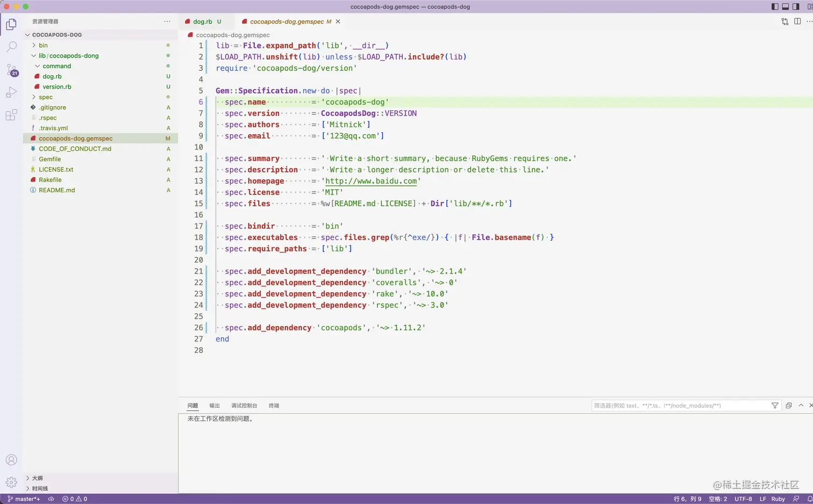The image size is (813, 504).
Task: Open the Explorer view in activity bar
Action: click(x=11, y=25)
